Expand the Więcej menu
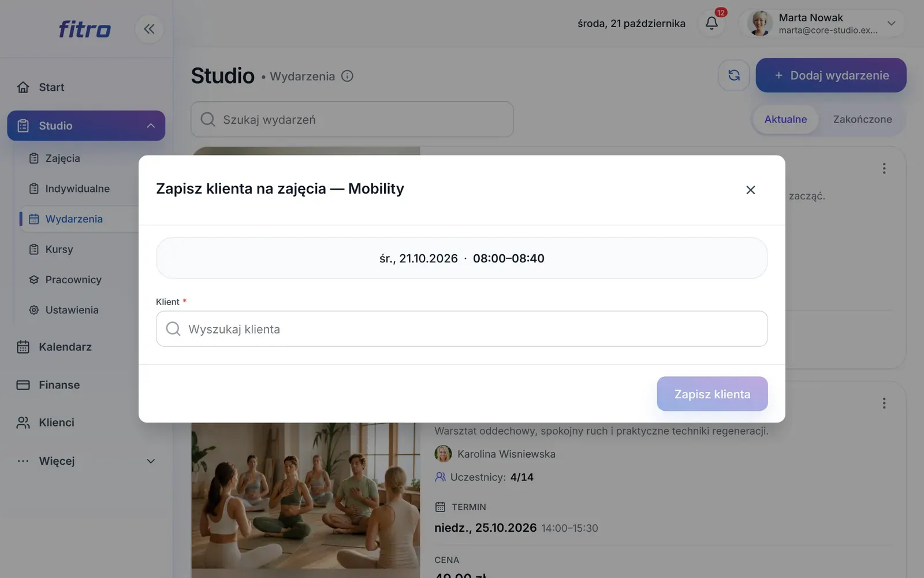This screenshot has height=578, width=924. pyautogui.click(x=86, y=461)
